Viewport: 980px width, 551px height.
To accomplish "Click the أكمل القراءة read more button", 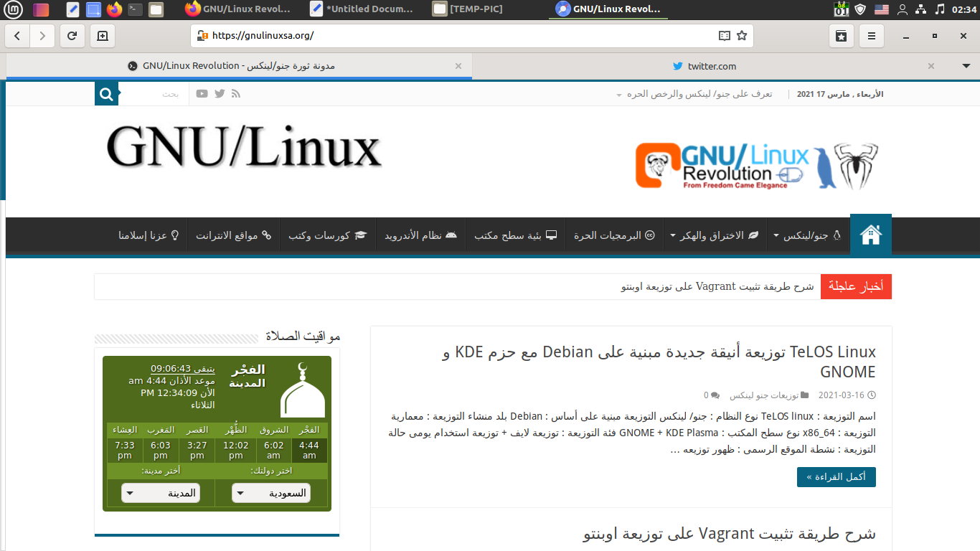I will click(x=836, y=477).
